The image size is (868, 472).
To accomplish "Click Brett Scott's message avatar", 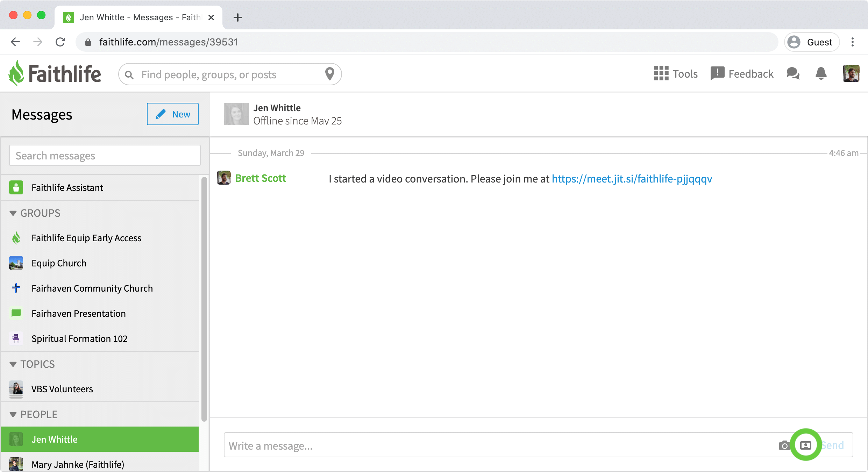I will pos(224,178).
